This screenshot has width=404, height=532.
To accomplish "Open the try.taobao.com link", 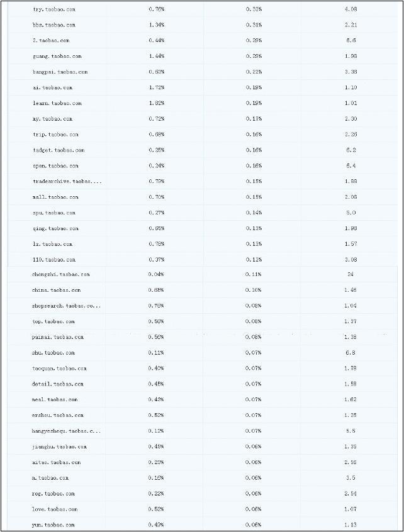I will coord(53,9).
